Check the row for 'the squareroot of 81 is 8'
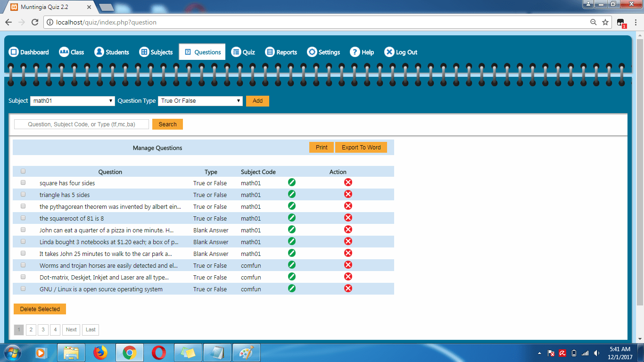 click(x=23, y=218)
